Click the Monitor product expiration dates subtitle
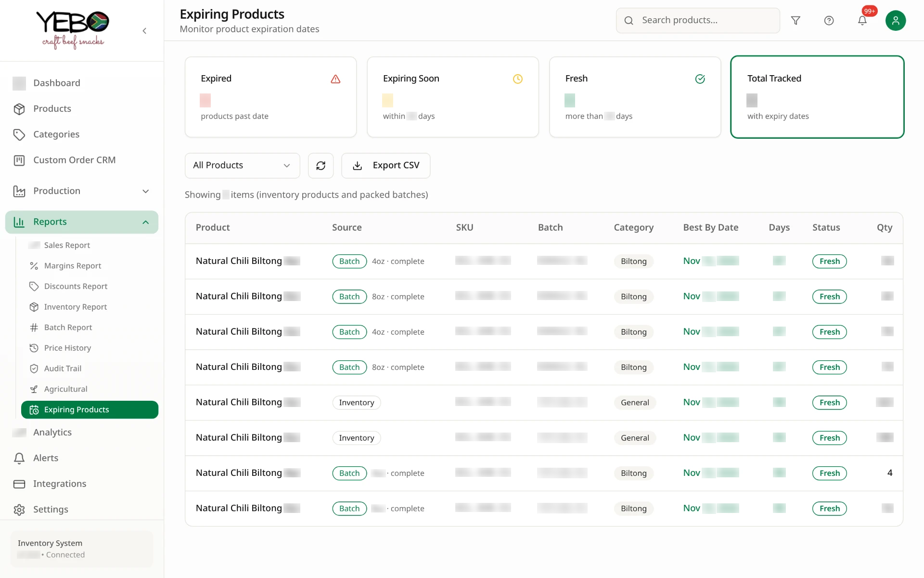Viewport: 924px width, 578px height. point(249,29)
